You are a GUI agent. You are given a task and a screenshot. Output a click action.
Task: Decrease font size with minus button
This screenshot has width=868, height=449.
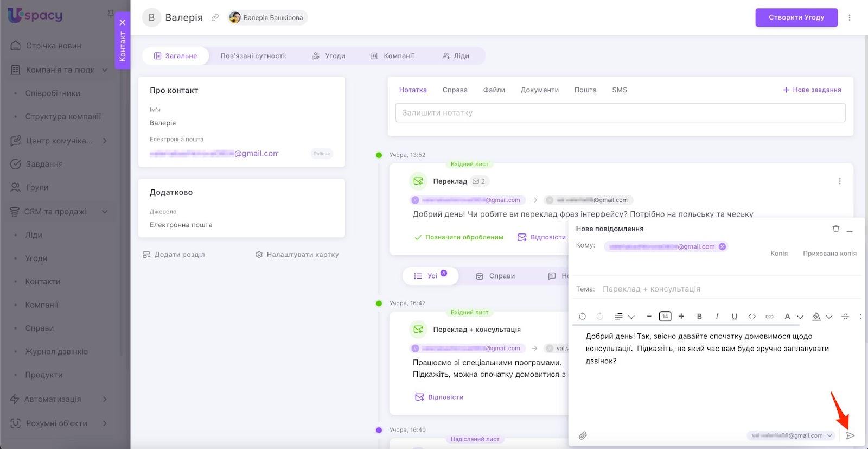[x=649, y=316]
